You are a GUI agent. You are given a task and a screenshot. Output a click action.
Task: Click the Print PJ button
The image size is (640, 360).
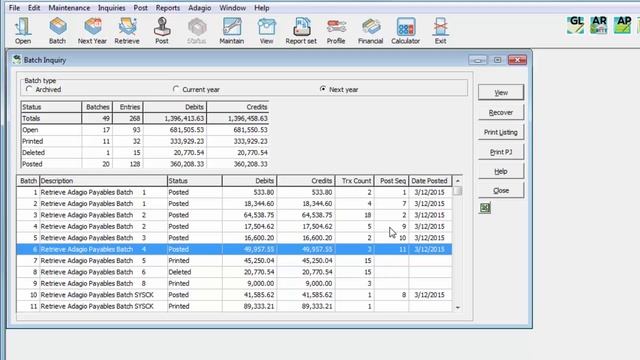(501, 152)
